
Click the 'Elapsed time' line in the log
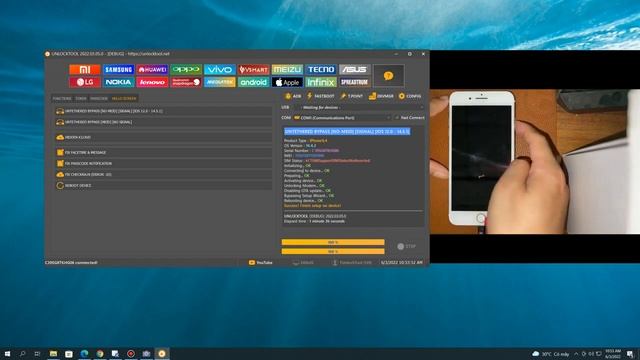314,221
